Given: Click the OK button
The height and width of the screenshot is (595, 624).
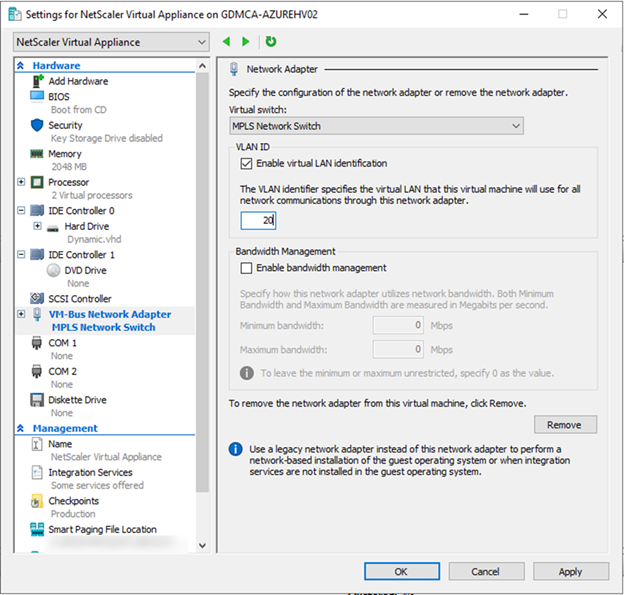Looking at the screenshot, I should click(x=402, y=572).
